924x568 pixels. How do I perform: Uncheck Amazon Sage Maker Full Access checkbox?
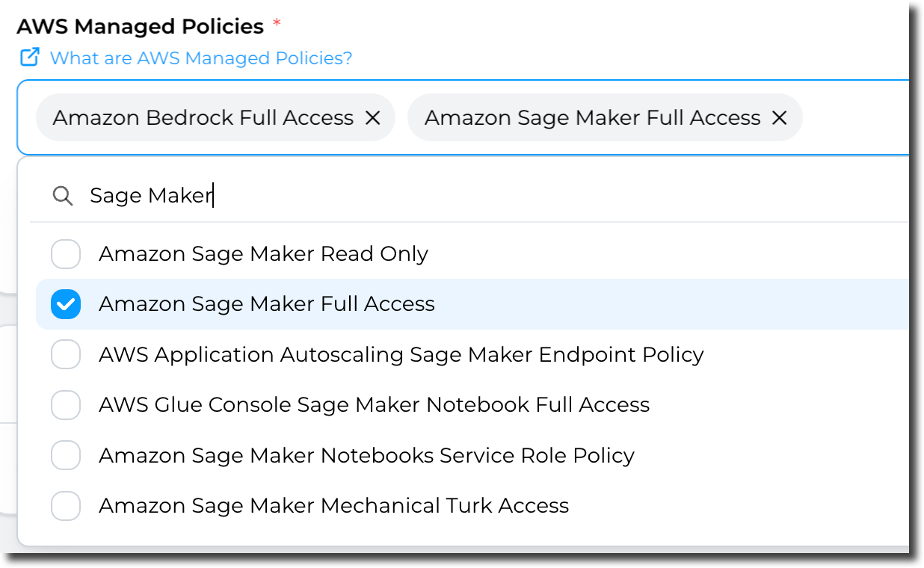[x=66, y=304]
